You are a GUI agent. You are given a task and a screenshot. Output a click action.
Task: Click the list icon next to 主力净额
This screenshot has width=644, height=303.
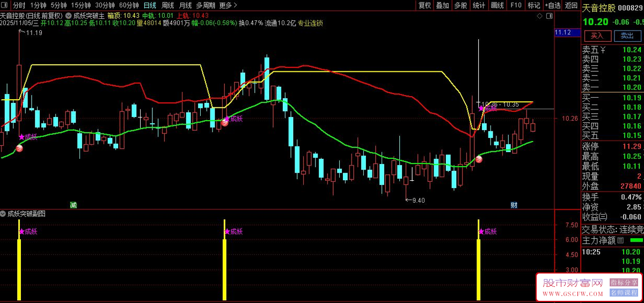tap(620, 240)
